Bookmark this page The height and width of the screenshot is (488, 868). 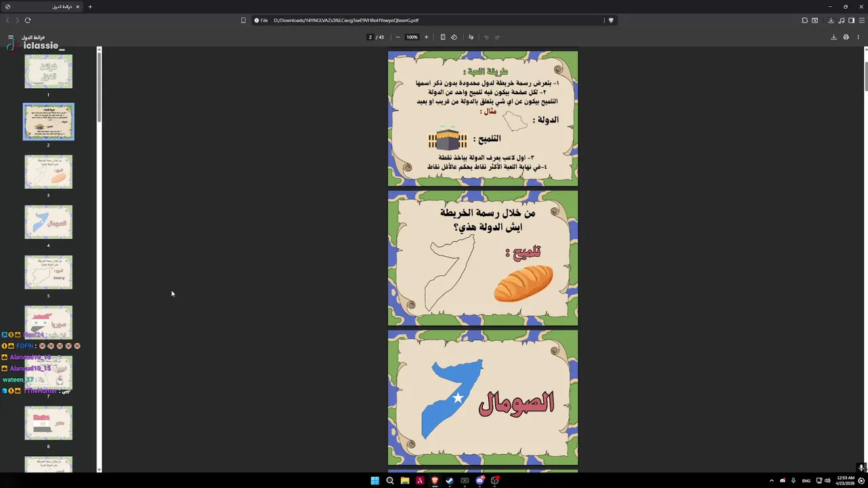pos(243,20)
